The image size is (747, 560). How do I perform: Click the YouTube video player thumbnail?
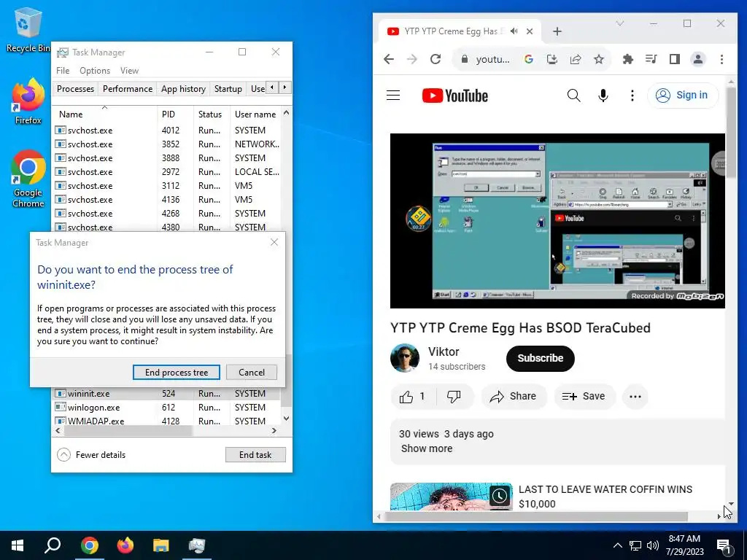tap(557, 221)
